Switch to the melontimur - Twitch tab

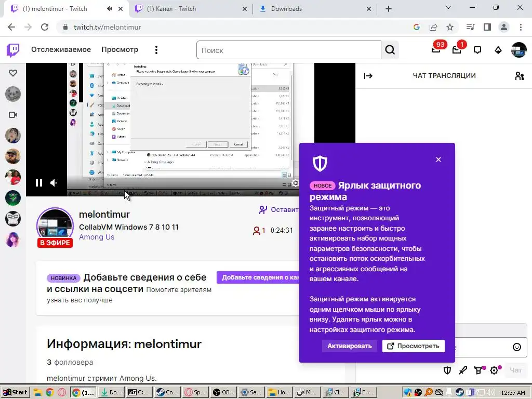pos(66,9)
